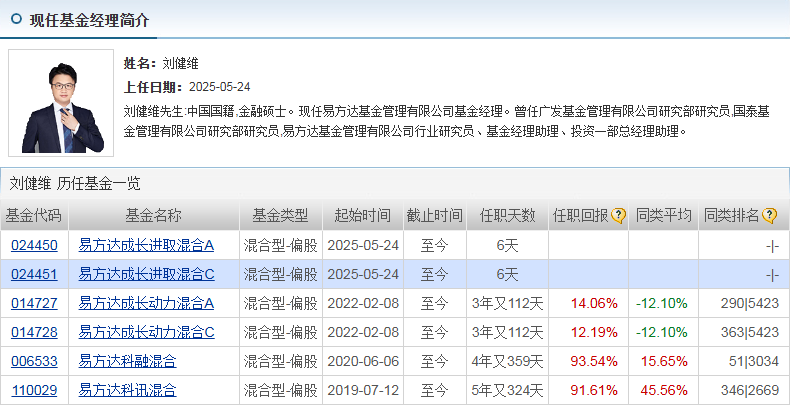Click the 12.19% tenure return value
This screenshot has width=796, height=411.
(594, 332)
